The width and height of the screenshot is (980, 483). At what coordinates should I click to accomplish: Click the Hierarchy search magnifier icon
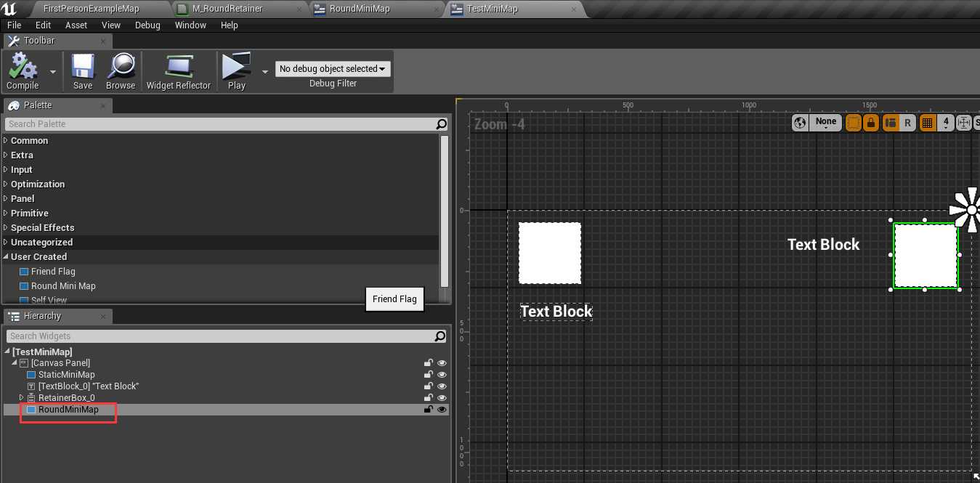coord(440,336)
